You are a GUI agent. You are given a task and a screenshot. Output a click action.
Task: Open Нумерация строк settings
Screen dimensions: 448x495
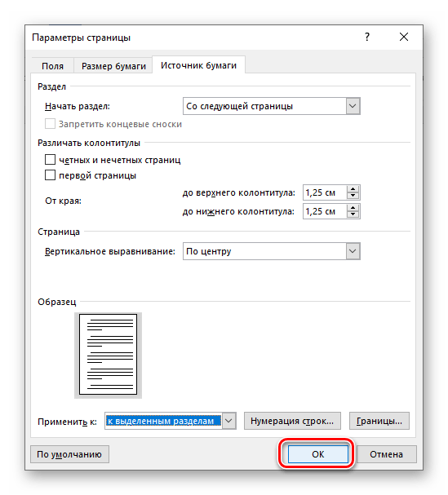click(x=292, y=421)
